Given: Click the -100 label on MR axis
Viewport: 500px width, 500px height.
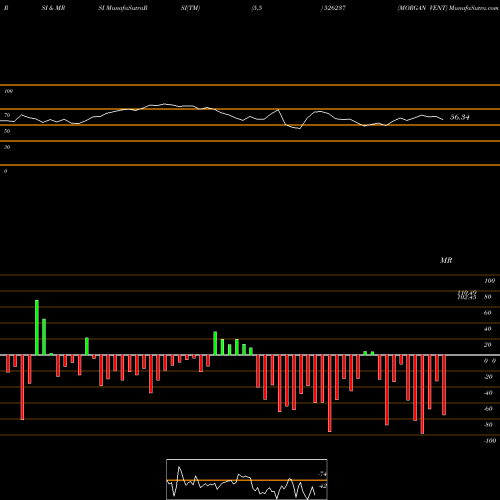Looking at the screenshot, I should click(490, 441).
